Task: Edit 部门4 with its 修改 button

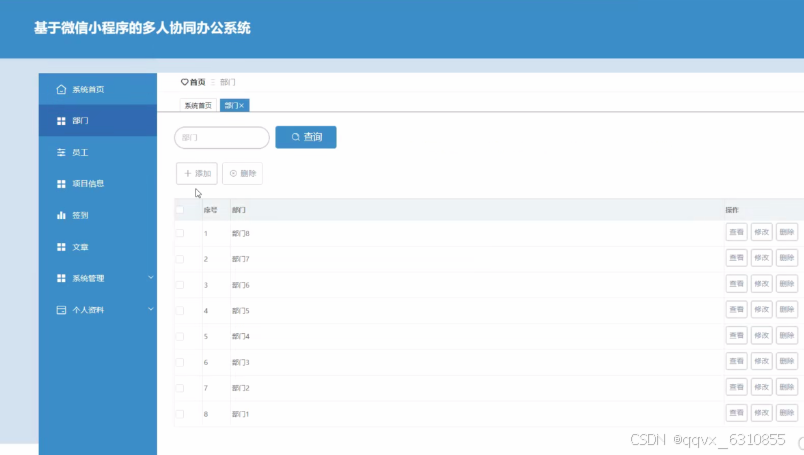Action: coord(761,335)
